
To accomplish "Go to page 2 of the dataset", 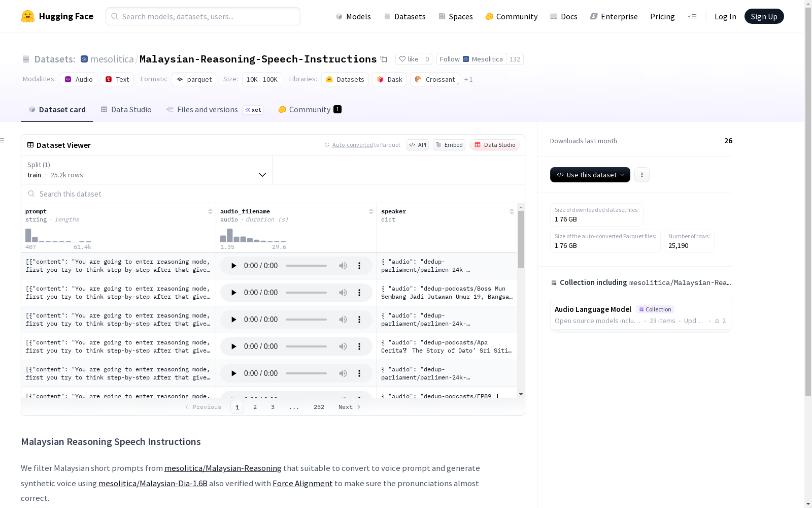I will [255, 407].
